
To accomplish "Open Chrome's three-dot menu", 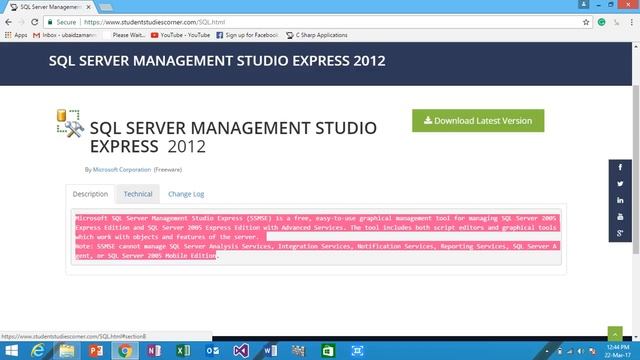I will (631, 22).
